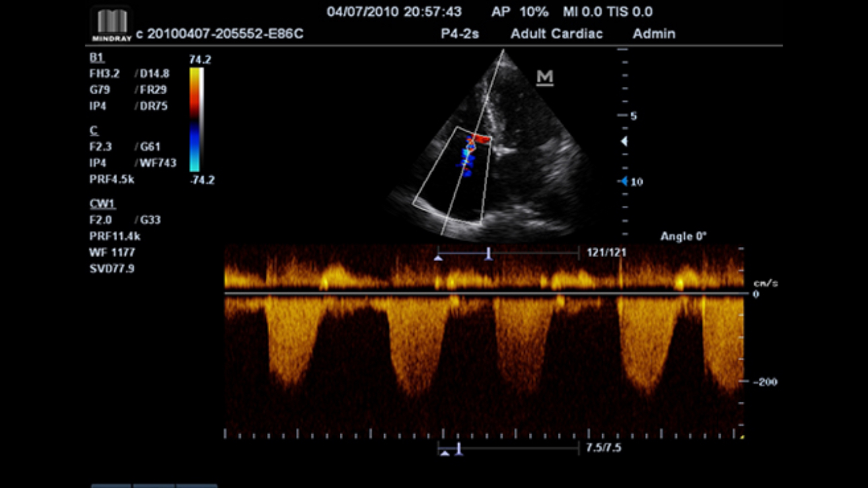Viewport: 868px width, 488px height.
Task: Click the Admin user label
Action: point(653,34)
